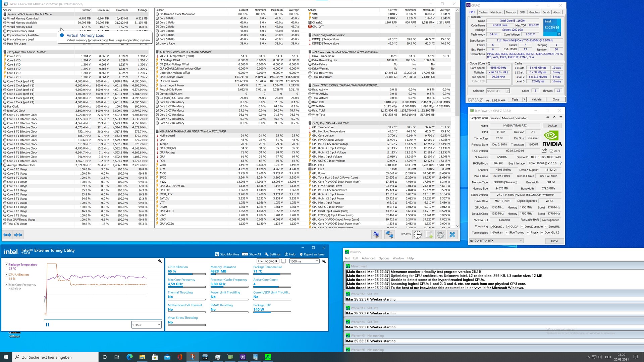Open the 1 Hour time range dropdown
Viewport: 644px width, 362px height.
[x=147, y=325]
